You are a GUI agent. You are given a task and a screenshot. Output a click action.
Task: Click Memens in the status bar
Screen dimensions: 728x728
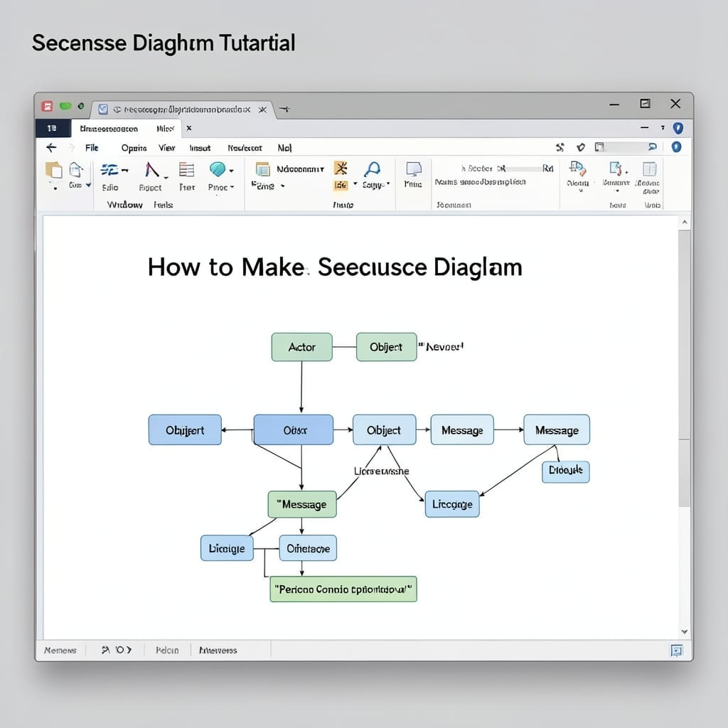tap(60, 650)
